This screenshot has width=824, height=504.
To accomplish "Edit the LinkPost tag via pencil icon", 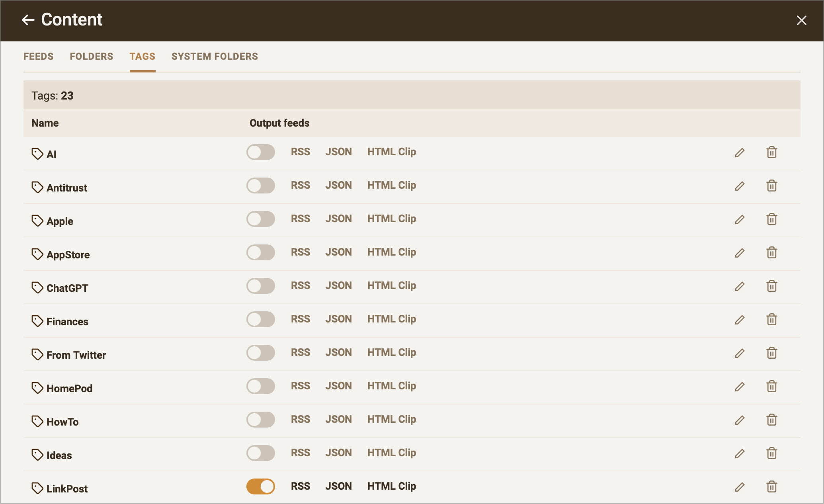I will [x=739, y=486].
